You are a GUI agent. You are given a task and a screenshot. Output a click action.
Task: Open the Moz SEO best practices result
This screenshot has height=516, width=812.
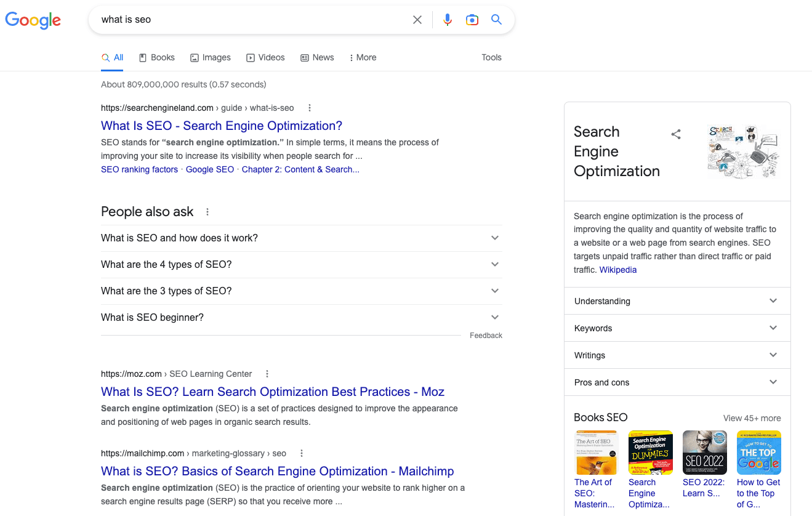point(273,392)
